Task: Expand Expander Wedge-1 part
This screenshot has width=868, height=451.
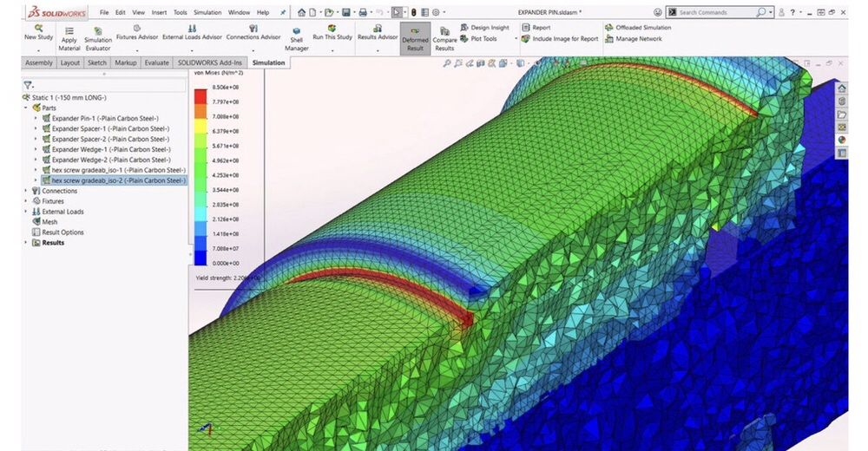Action: pyautogui.click(x=36, y=149)
